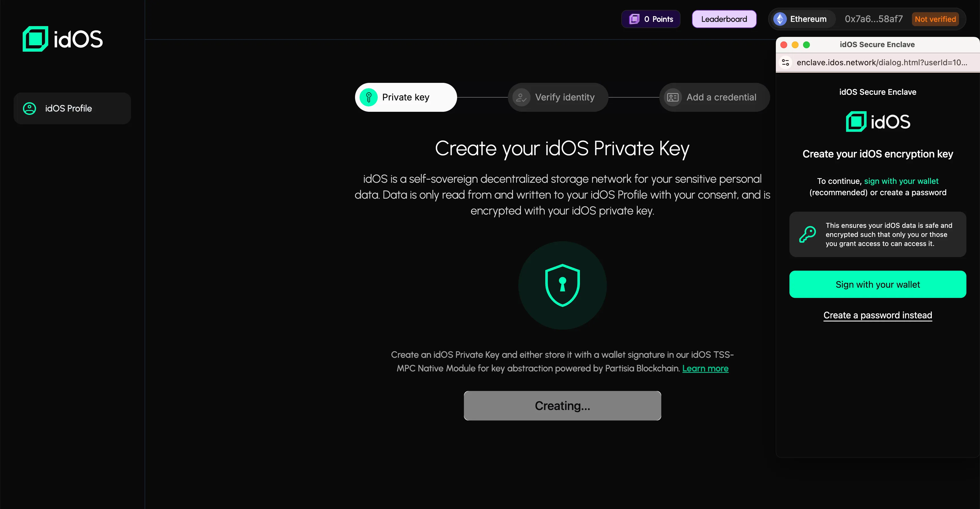Choose Create a password instead link
Image resolution: width=980 pixels, height=509 pixels.
pyautogui.click(x=877, y=315)
